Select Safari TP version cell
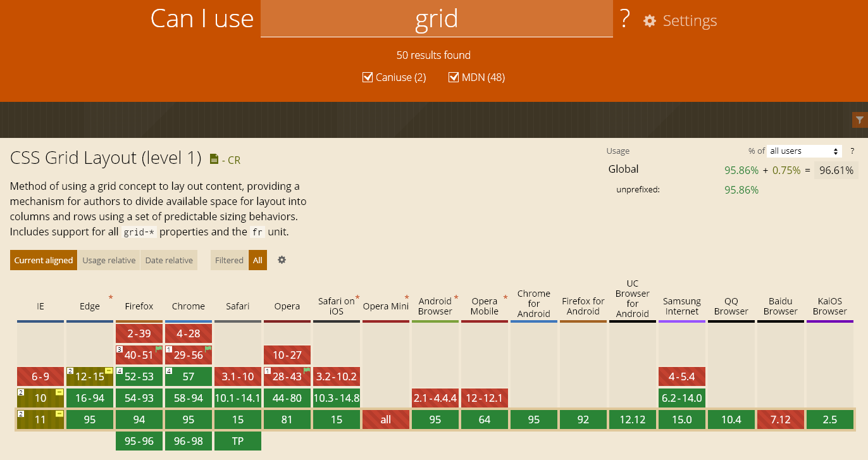 coord(238,441)
